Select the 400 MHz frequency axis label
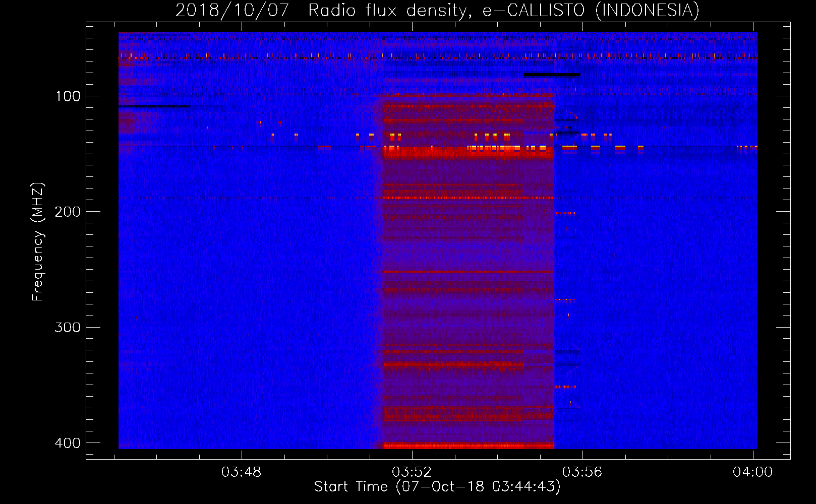The image size is (816, 504). point(68,443)
